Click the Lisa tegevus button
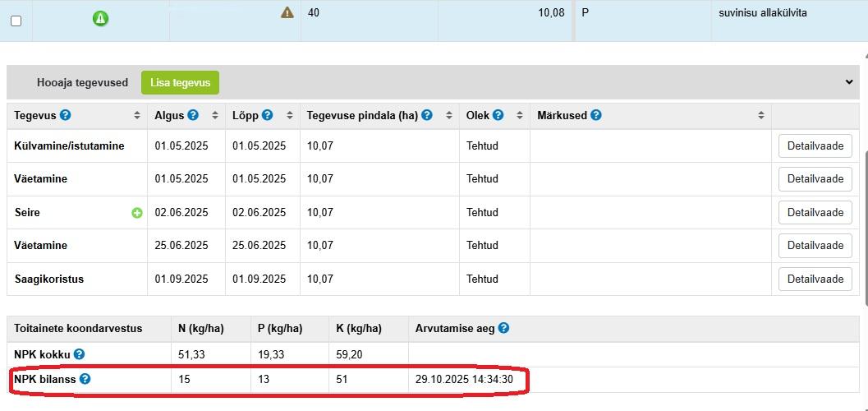868x411 pixels. [180, 82]
